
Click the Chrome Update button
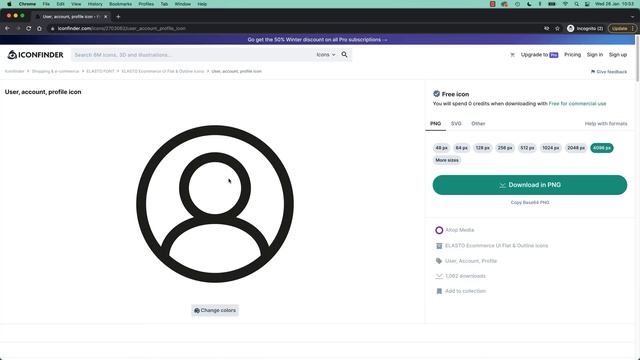point(622,29)
